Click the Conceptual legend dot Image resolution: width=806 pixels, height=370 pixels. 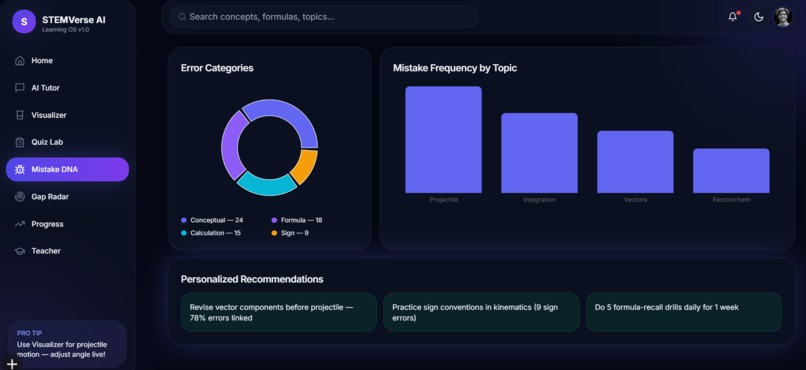[x=184, y=220]
